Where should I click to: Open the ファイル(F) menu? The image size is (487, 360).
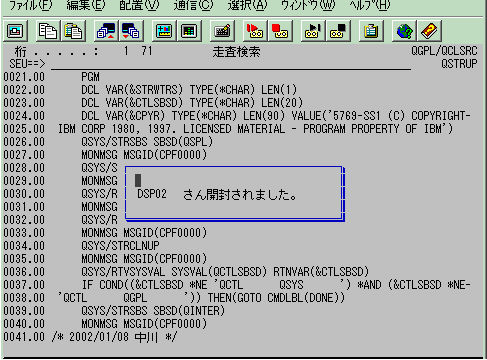tap(31, 5)
